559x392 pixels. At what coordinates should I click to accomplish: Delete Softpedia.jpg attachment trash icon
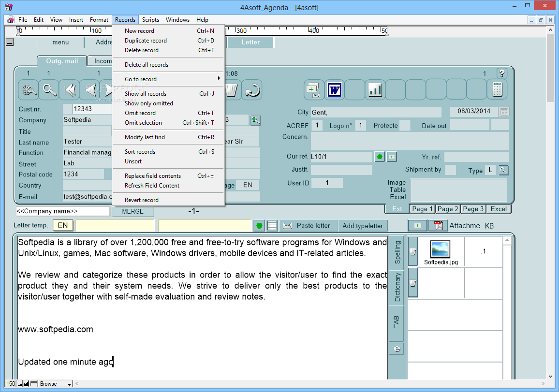(x=413, y=252)
